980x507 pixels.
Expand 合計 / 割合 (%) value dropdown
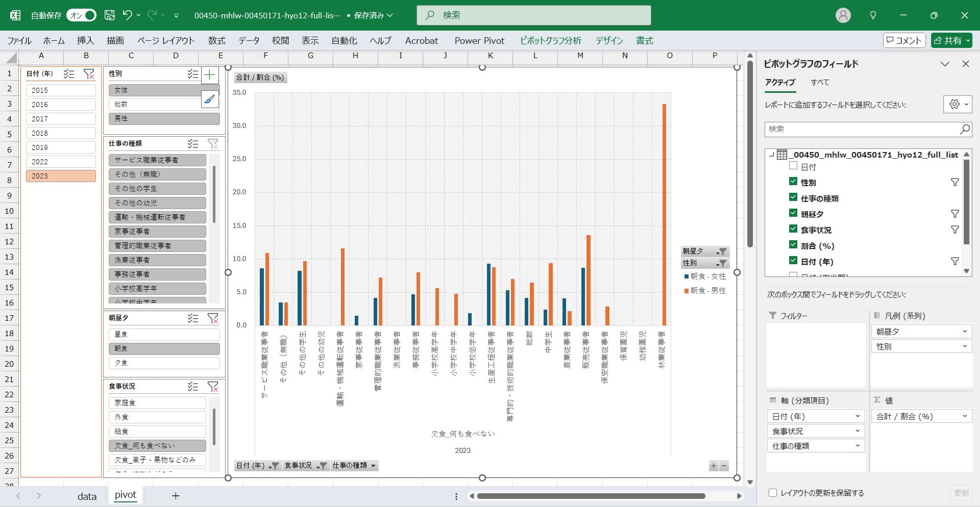tap(964, 417)
